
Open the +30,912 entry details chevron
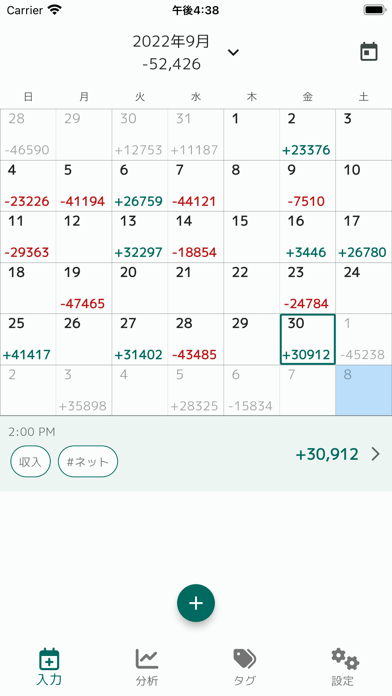pos(376,454)
